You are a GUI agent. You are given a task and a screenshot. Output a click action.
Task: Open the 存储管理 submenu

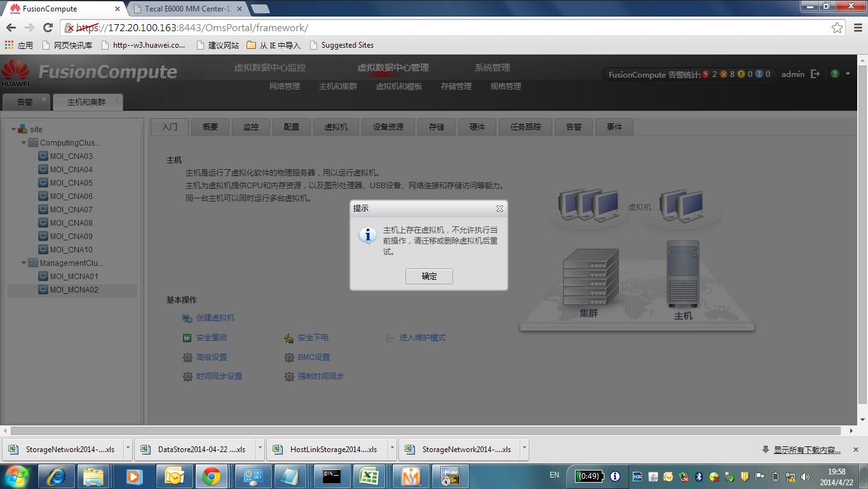point(456,86)
